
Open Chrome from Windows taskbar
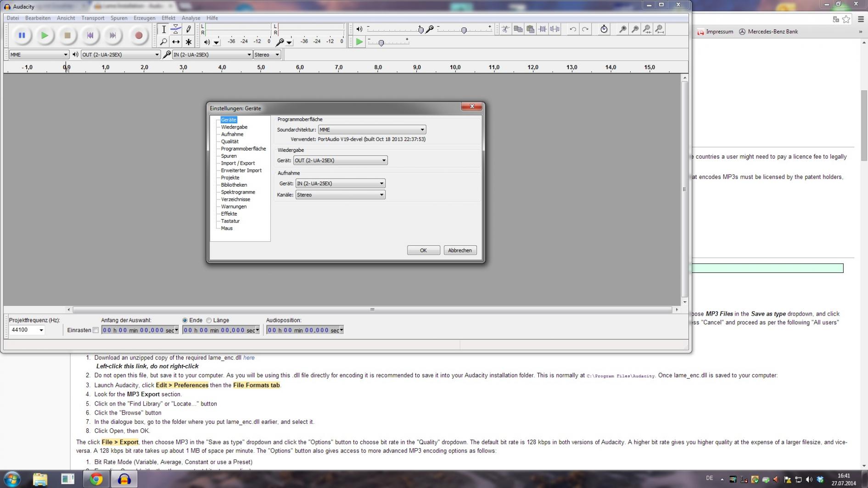click(x=96, y=479)
